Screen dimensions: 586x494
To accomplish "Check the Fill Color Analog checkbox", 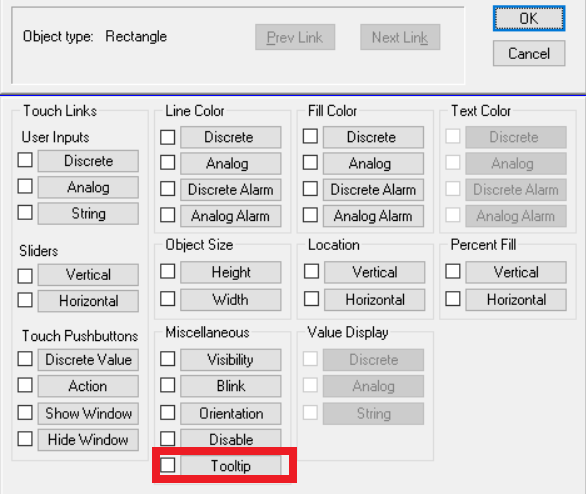I will 310,163.
